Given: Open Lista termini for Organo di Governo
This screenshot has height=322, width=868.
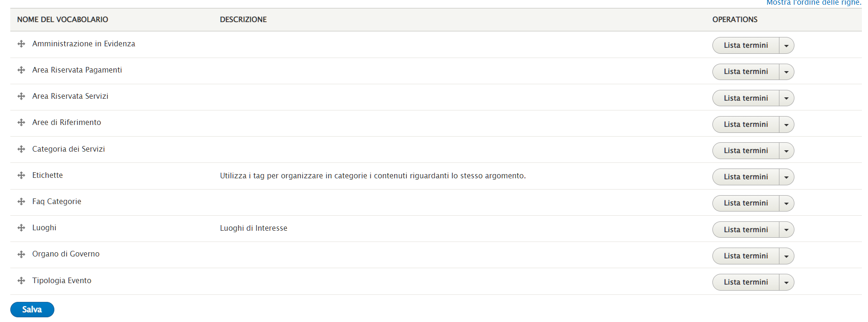Looking at the screenshot, I should [745, 256].
